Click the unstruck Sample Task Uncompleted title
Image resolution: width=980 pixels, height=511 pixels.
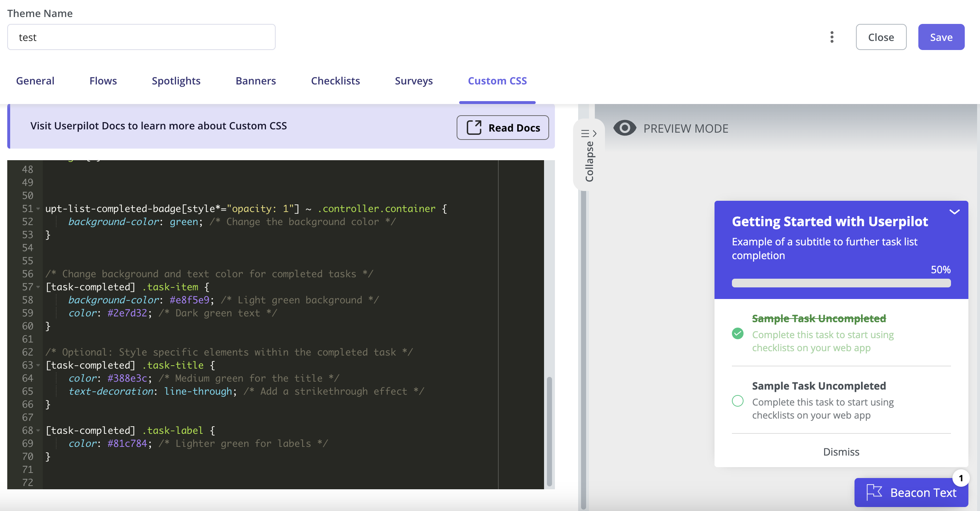click(x=819, y=386)
